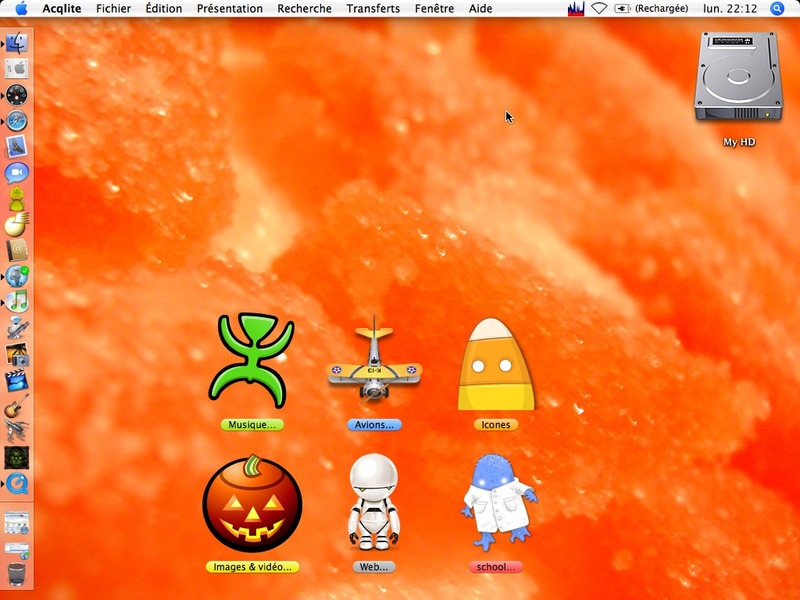Open the Présentation menu
Image resolution: width=800 pixels, height=600 pixels.
[x=229, y=8]
